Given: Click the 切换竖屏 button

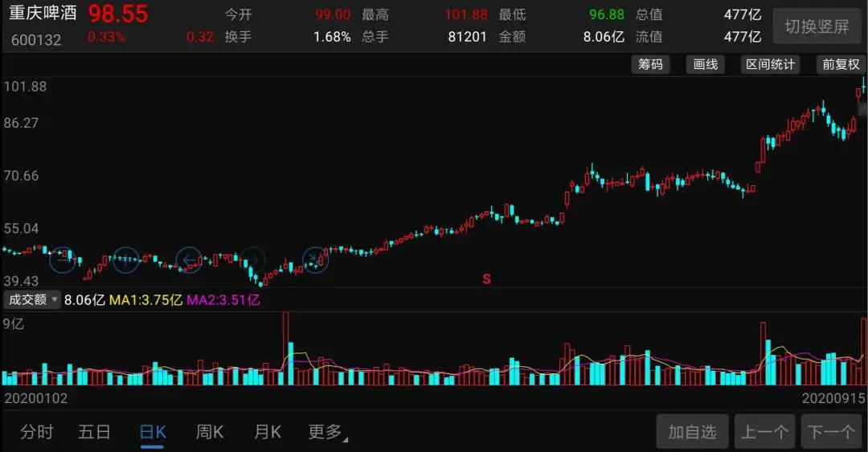Looking at the screenshot, I should [x=817, y=26].
